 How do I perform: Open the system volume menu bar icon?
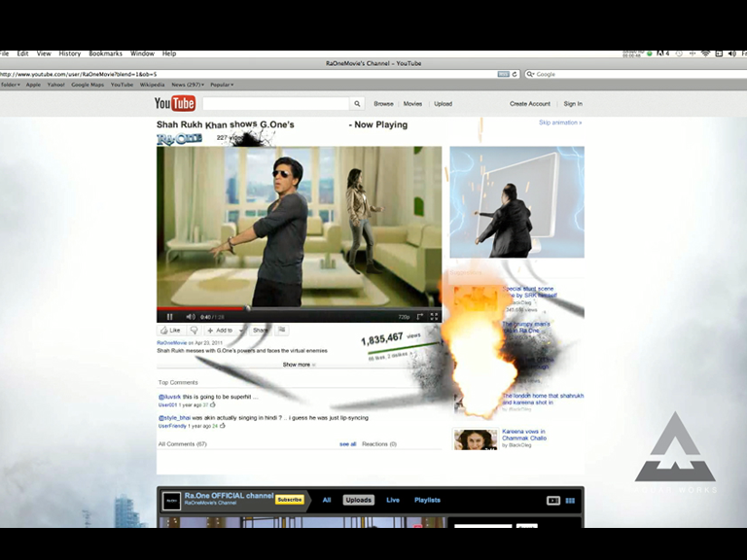coord(732,53)
